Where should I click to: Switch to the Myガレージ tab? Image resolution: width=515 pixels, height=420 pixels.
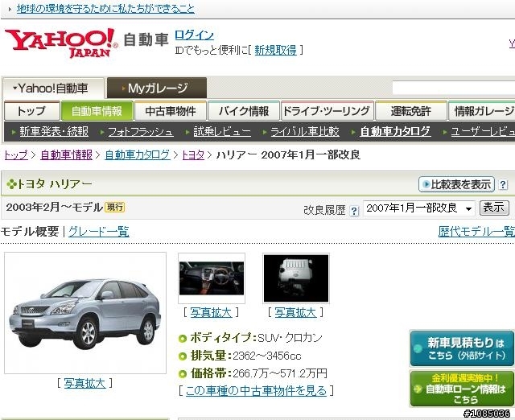click(157, 88)
